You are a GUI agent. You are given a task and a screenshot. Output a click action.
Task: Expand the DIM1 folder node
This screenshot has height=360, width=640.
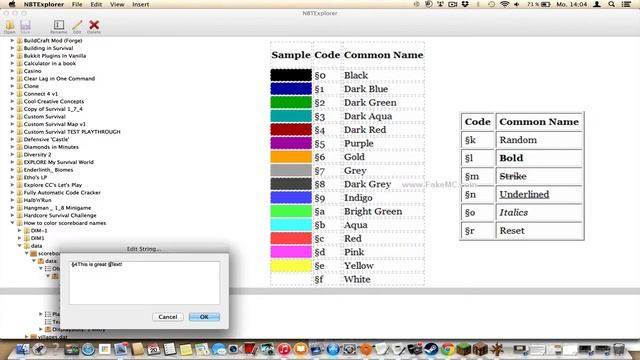[20, 238]
